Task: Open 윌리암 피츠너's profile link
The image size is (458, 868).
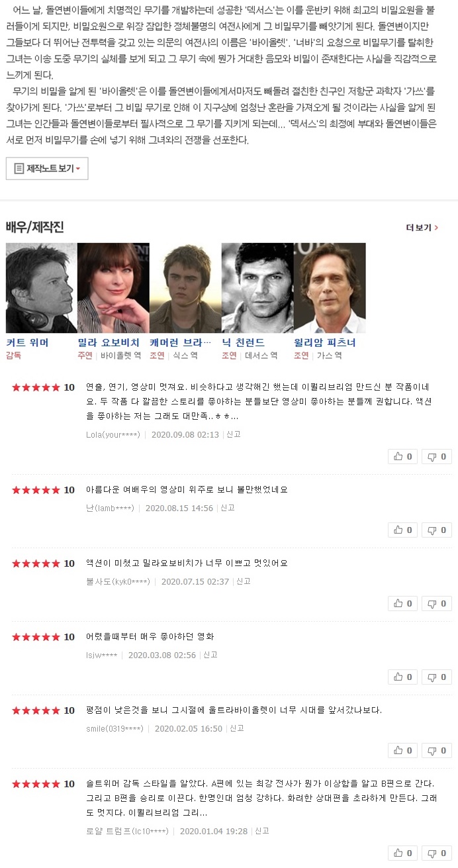Action: (325, 342)
